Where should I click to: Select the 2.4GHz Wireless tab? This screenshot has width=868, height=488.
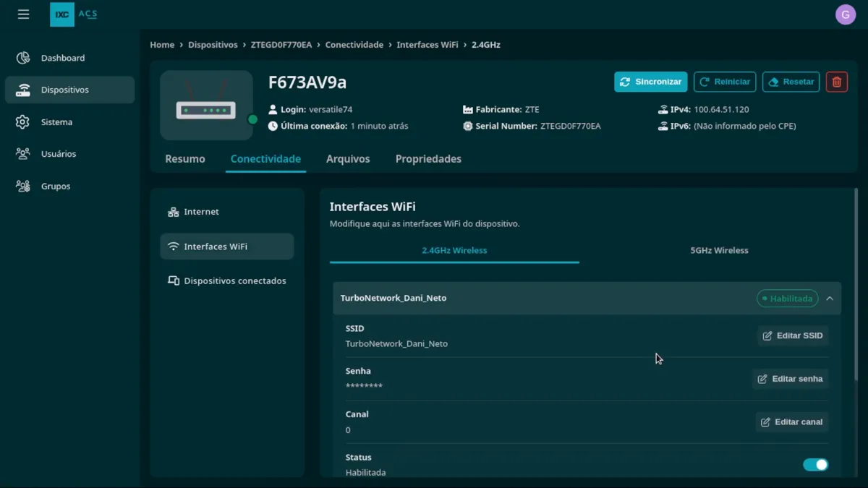pos(454,251)
